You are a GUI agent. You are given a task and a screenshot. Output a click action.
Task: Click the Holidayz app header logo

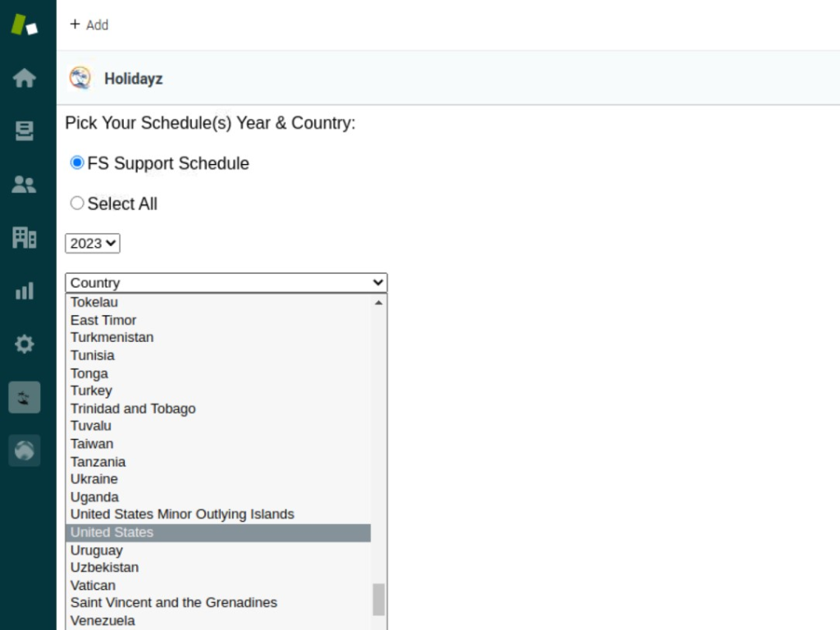click(80, 78)
